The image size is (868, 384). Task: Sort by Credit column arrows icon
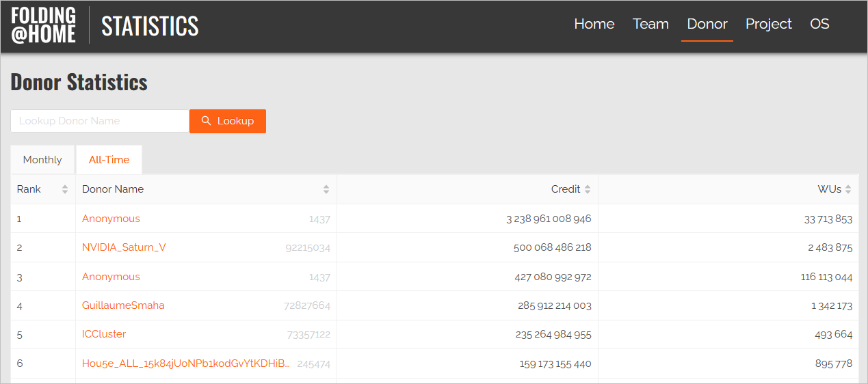pyautogui.click(x=588, y=189)
